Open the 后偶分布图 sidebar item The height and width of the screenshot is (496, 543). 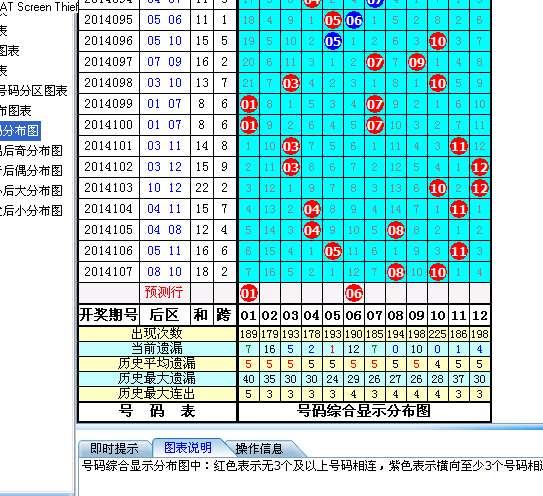(x=31, y=170)
